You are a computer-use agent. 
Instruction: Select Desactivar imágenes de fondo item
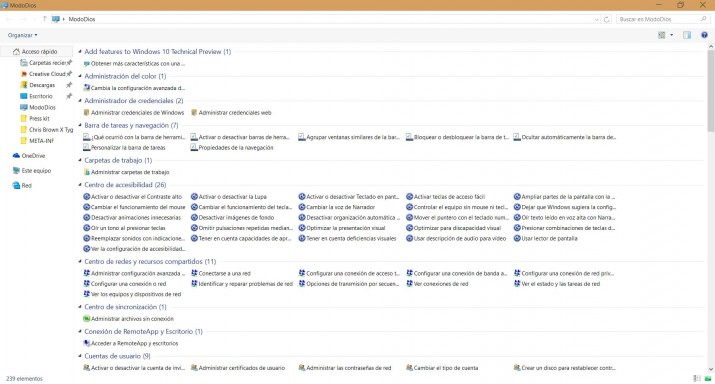(233, 218)
